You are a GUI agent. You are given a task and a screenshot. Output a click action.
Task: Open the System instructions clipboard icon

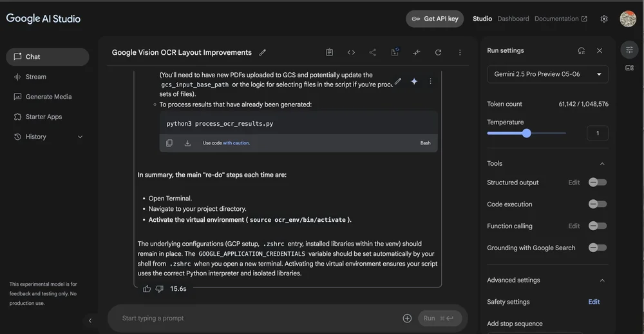pos(329,52)
